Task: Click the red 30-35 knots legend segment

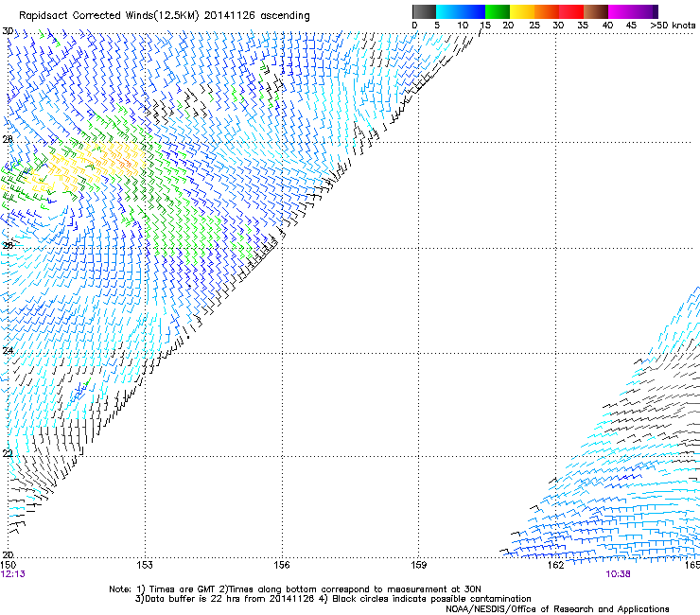Action: [571, 11]
